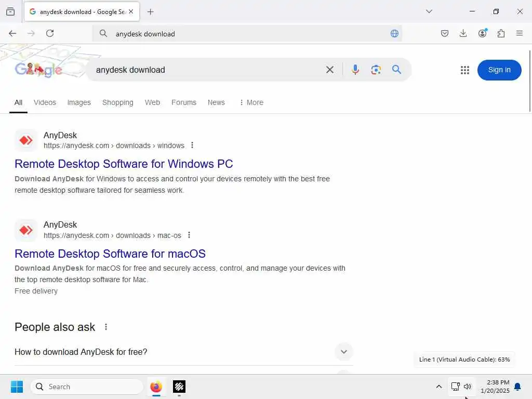Screen dimensions: 532x399
Task: Open the striped black taskbar app
Action: point(179,387)
